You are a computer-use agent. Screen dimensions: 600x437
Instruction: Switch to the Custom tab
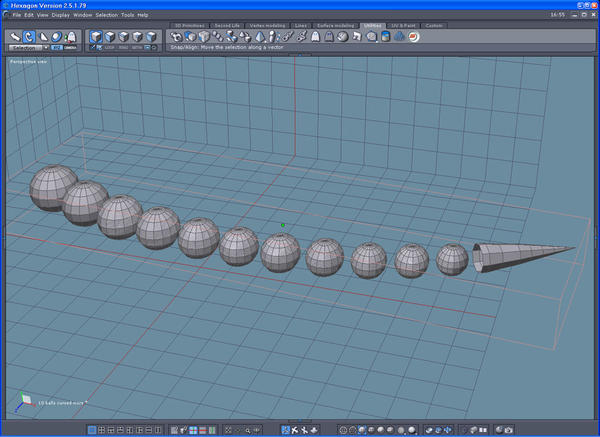pyautogui.click(x=434, y=26)
